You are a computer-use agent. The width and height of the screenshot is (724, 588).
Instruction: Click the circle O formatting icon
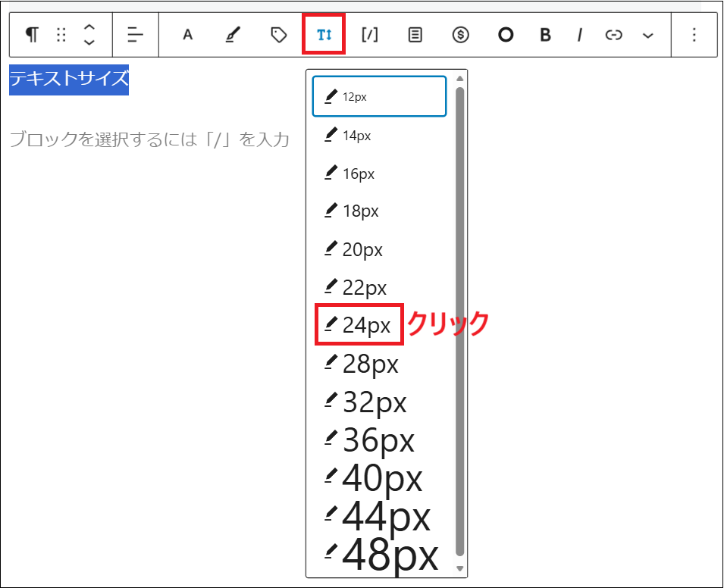505,35
